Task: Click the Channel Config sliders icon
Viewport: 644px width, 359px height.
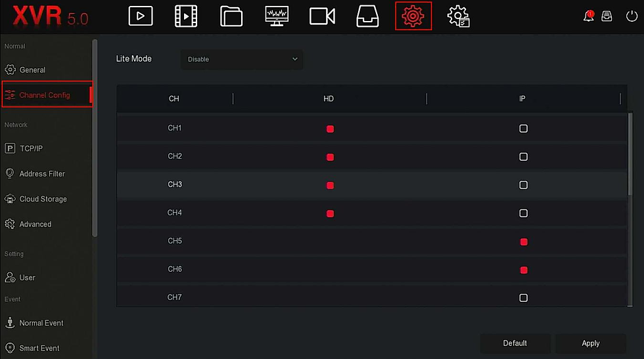Action: [10, 95]
